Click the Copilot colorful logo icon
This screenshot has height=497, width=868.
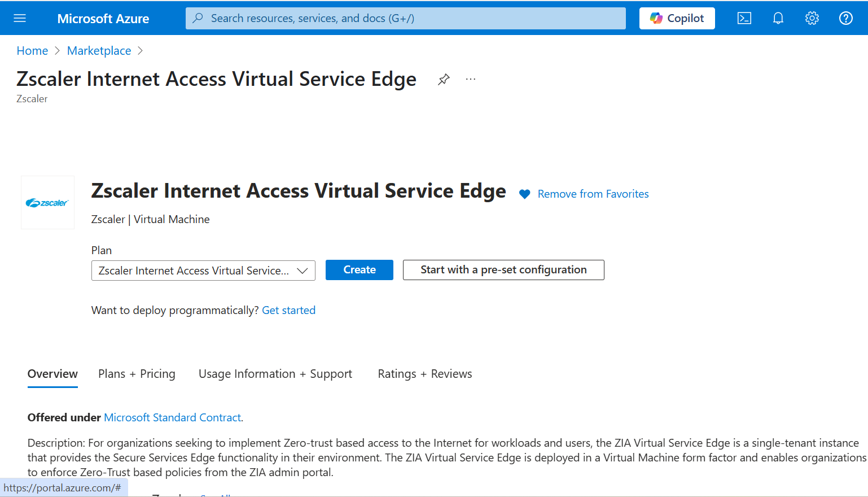coord(656,18)
